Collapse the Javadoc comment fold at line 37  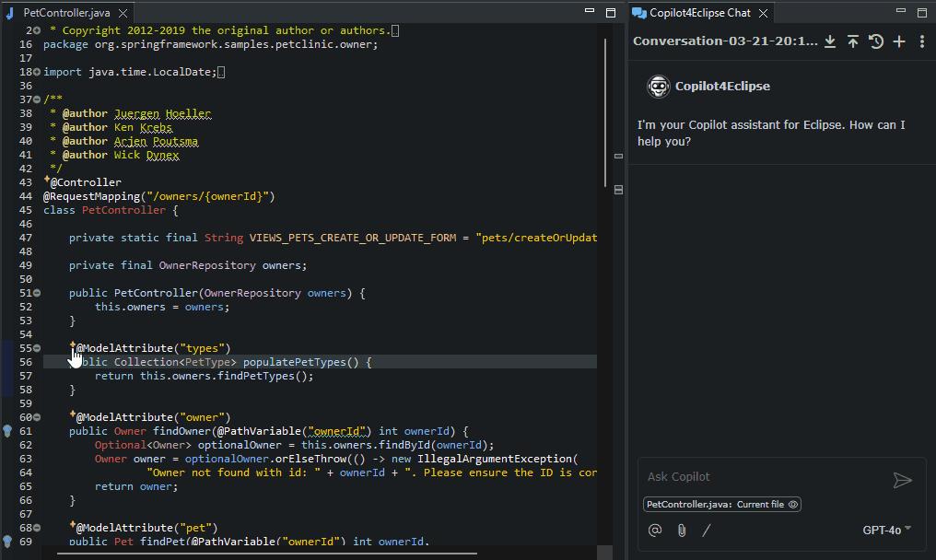coord(37,99)
